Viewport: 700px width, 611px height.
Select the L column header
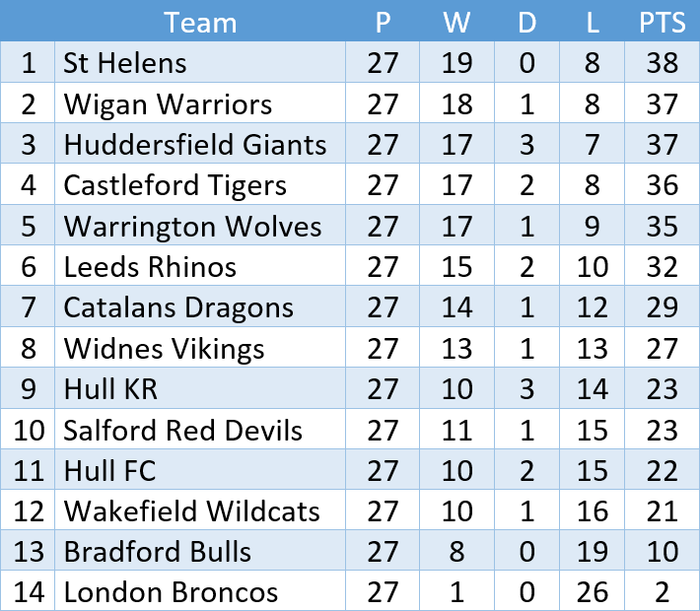coord(593,23)
